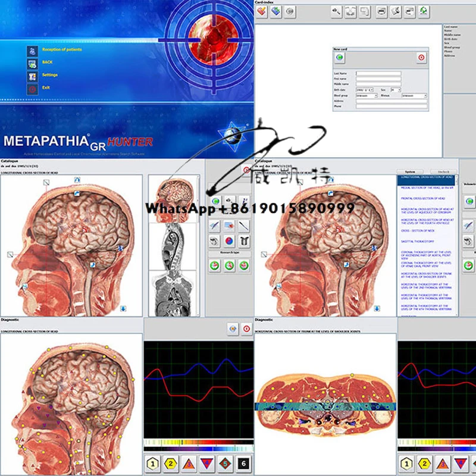Select the yin-yang research type icon
Viewport: 476px width, 476px height.
click(228, 240)
